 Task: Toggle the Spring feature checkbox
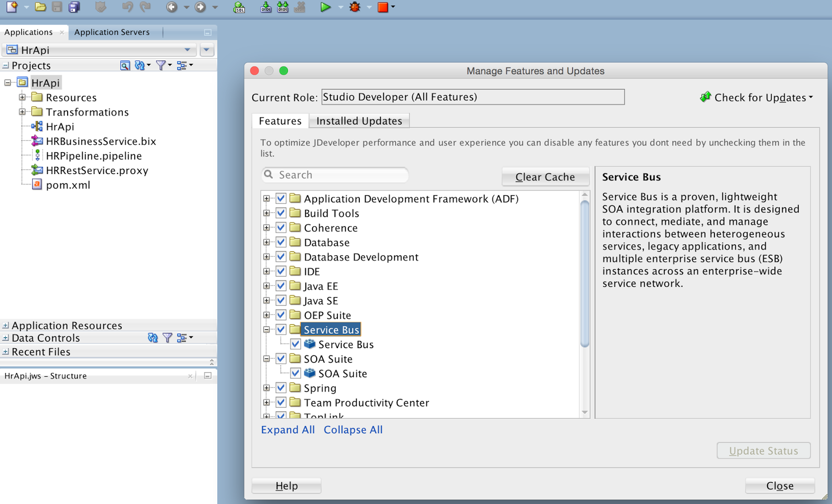[281, 388]
